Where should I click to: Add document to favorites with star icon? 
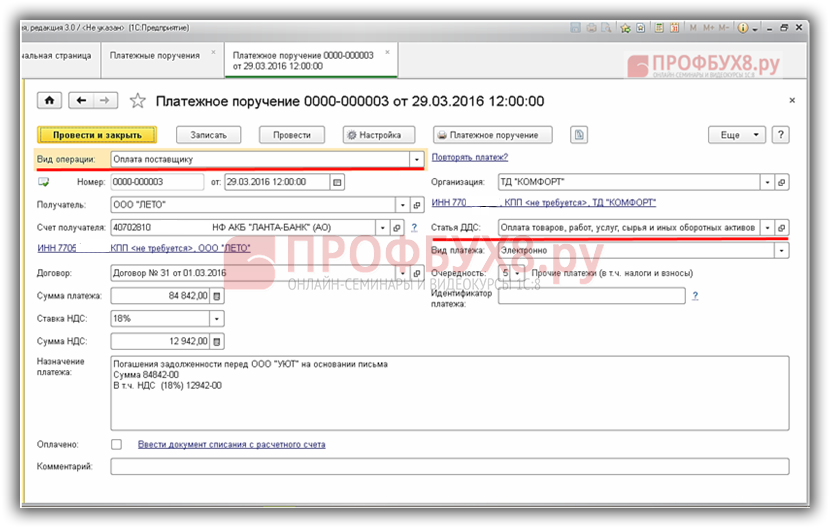tap(138, 101)
